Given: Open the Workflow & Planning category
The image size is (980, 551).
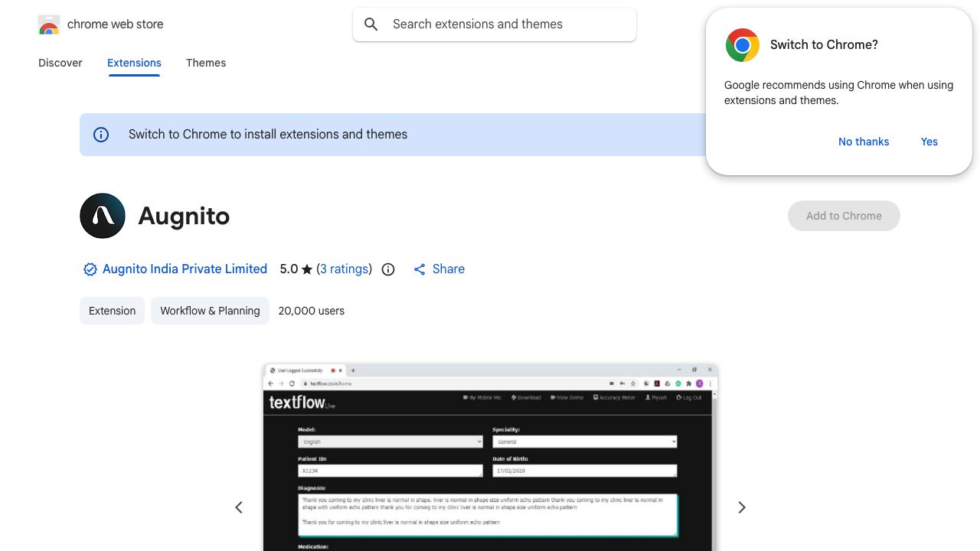Looking at the screenshot, I should click(210, 311).
